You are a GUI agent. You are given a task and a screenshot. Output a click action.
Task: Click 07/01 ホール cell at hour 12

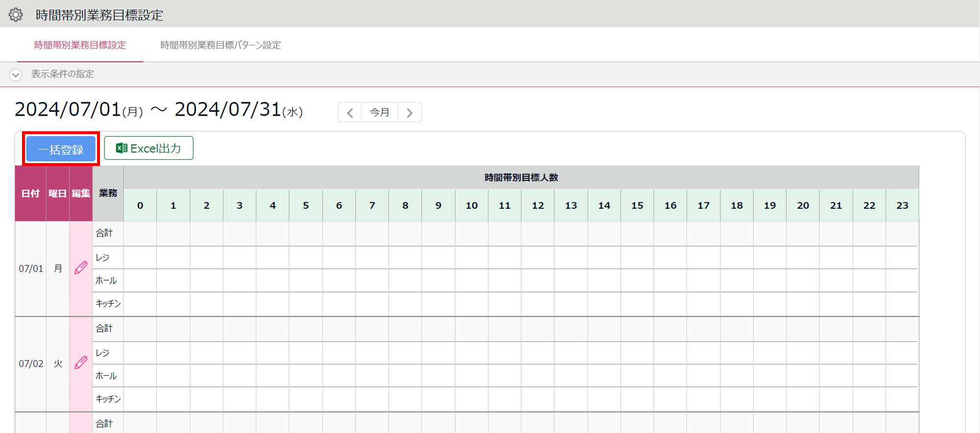[538, 280]
